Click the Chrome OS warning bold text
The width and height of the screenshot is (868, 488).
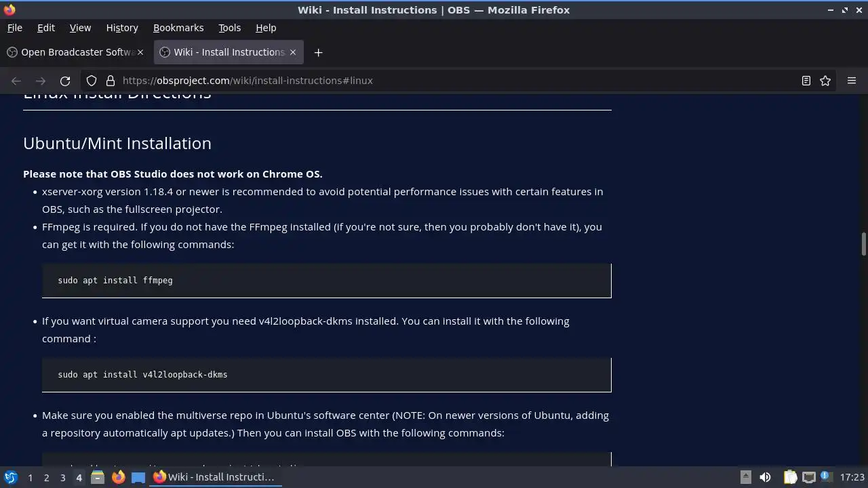pos(173,174)
